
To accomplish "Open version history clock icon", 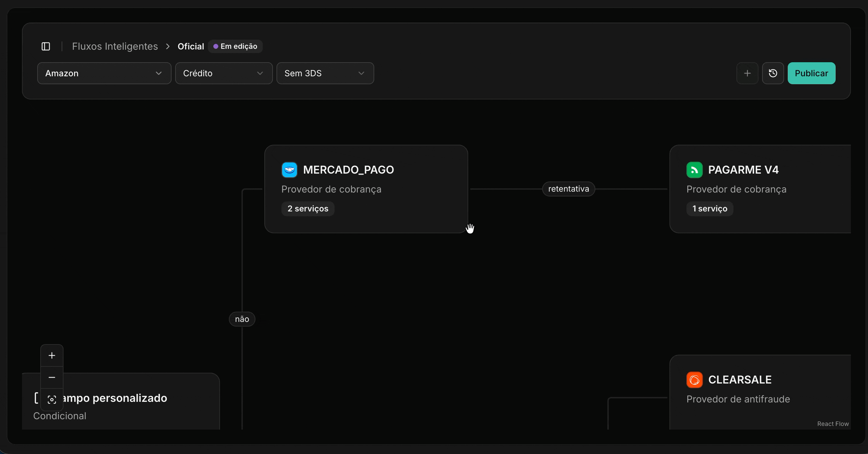I will pos(773,73).
